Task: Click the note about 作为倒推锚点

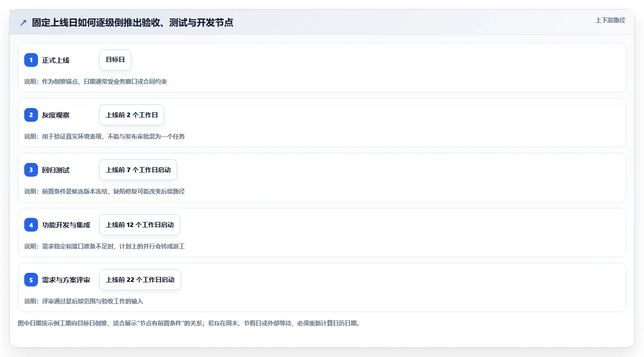Action: point(96,81)
